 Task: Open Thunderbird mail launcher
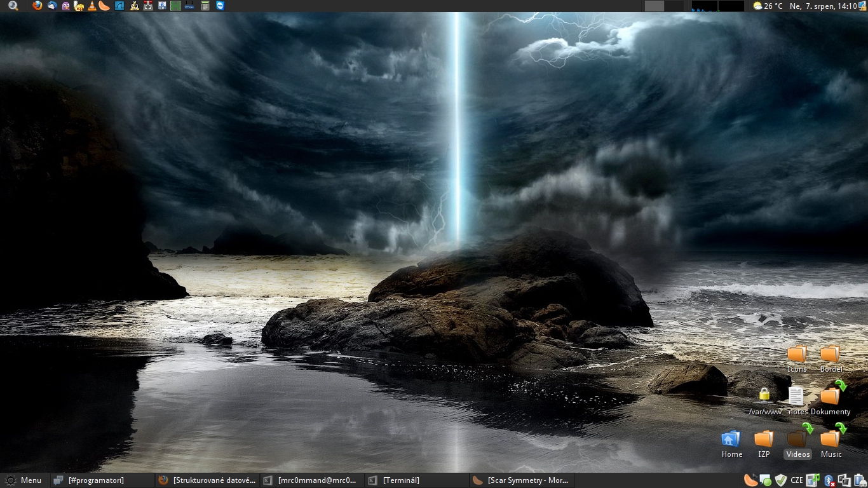51,6
